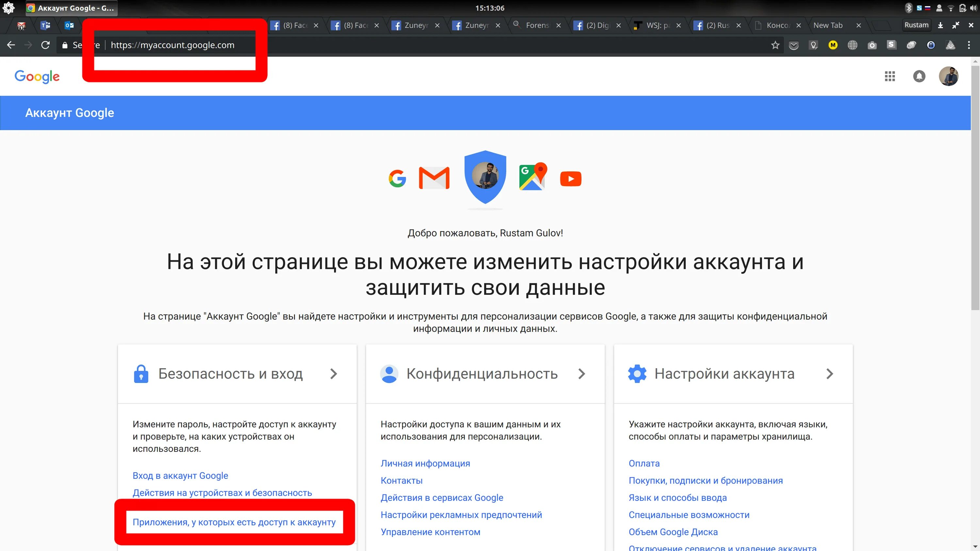The height and width of the screenshot is (551, 980).
Task: Click the bookmark star icon
Action: [x=775, y=45]
